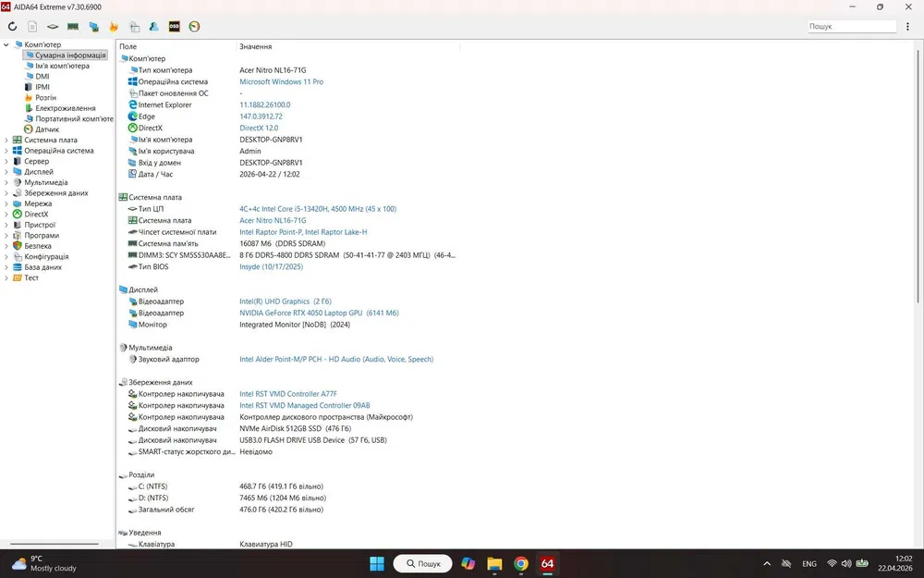This screenshot has height=578, width=924.
Task: Click the Wi-Fi tray icon
Action: (832, 564)
